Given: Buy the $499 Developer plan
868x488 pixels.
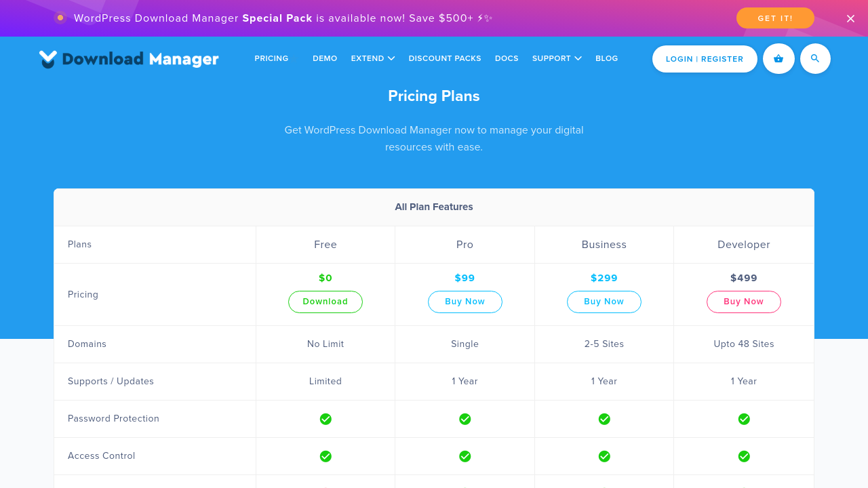Looking at the screenshot, I should pyautogui.click(x=744, y=302).
